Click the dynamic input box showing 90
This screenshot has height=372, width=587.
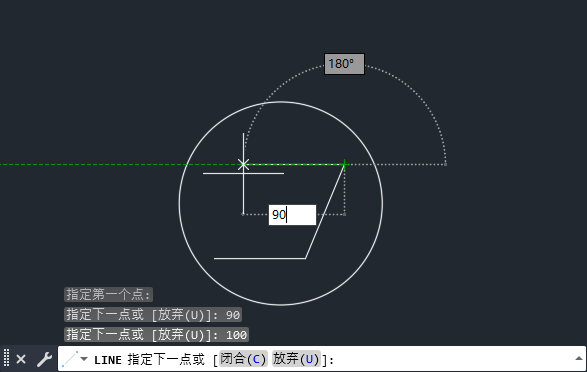tap(292, 215)
